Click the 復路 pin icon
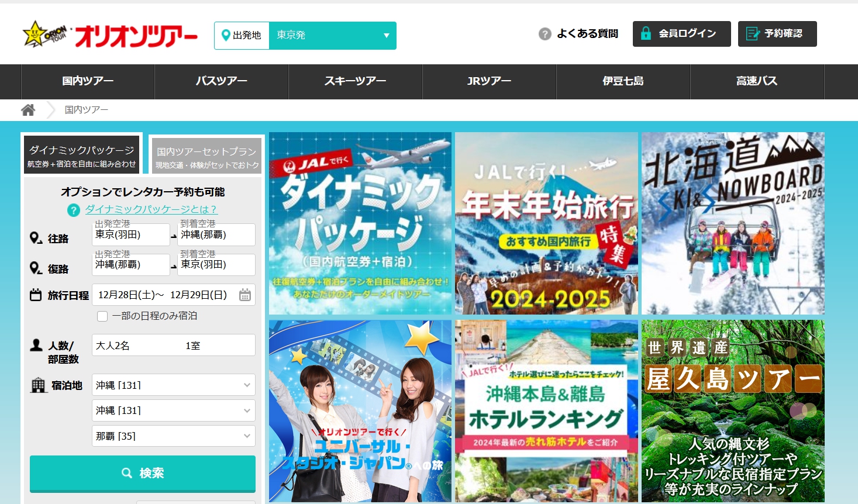 [x=36, y=268]
